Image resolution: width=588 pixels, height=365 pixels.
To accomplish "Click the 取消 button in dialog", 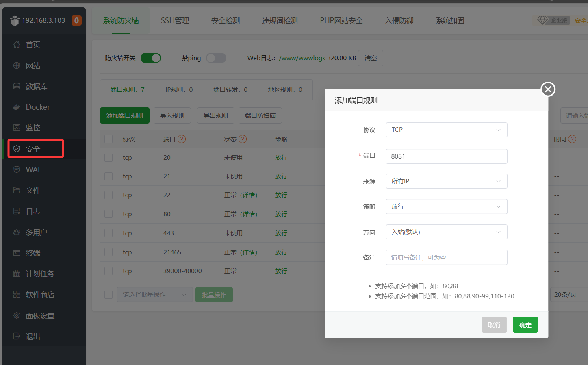I will coord(494,325).
